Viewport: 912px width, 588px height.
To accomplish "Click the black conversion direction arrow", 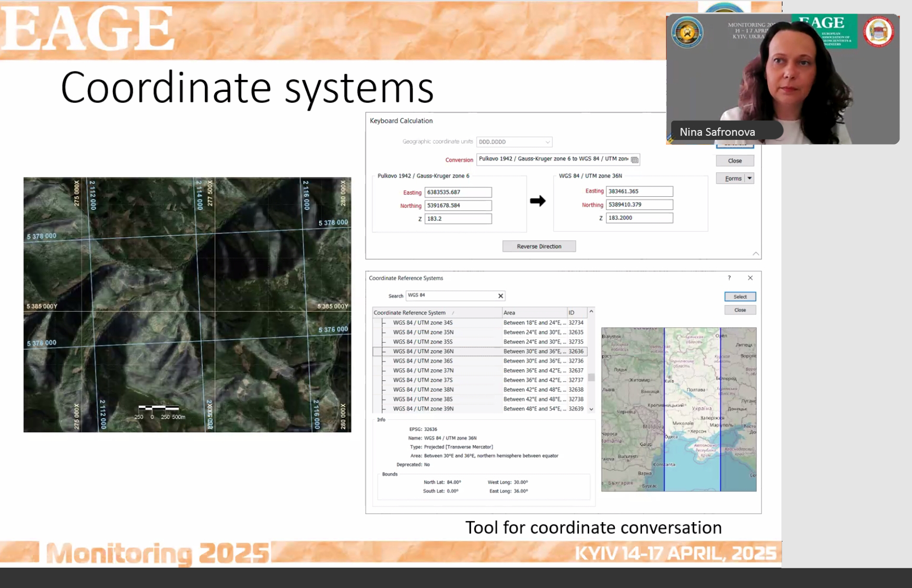I will tap(537, 201).
